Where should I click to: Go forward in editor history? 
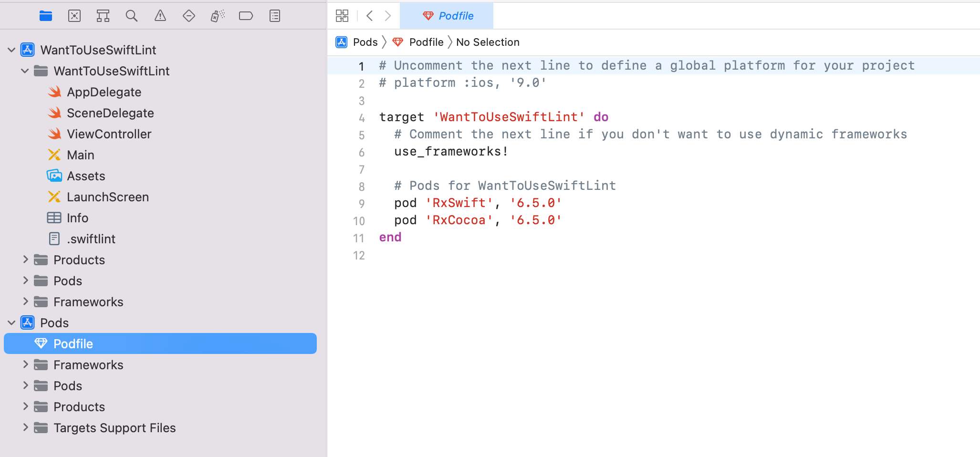388,16
